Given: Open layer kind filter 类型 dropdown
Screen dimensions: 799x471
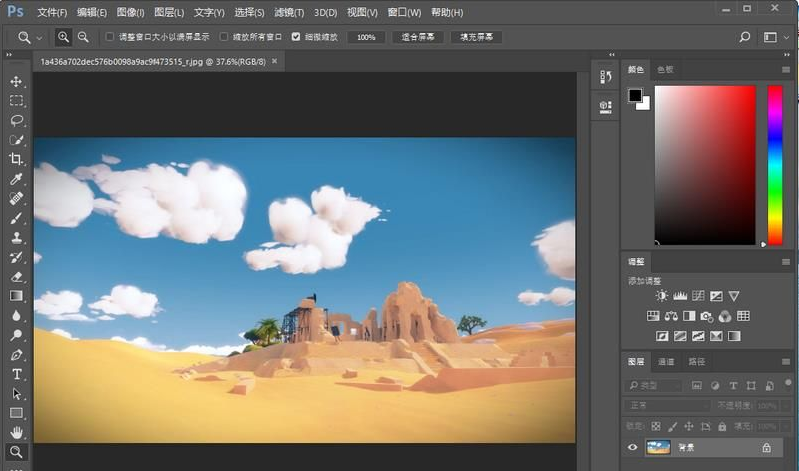Looking at the screenshot, I should 653,386.
